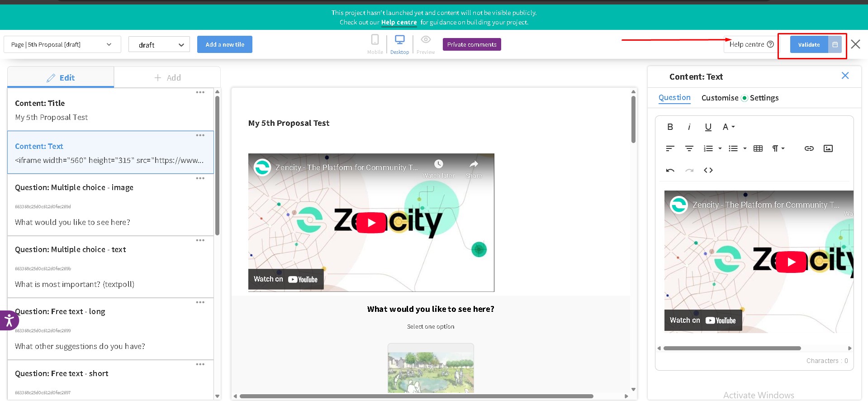This screenshot has height=401, width=868.
Task: Open the text color A dropdown
Action: (728, 127)
